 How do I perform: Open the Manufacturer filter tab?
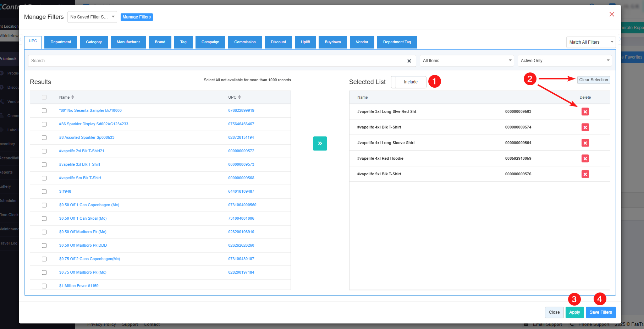(128, 42)
